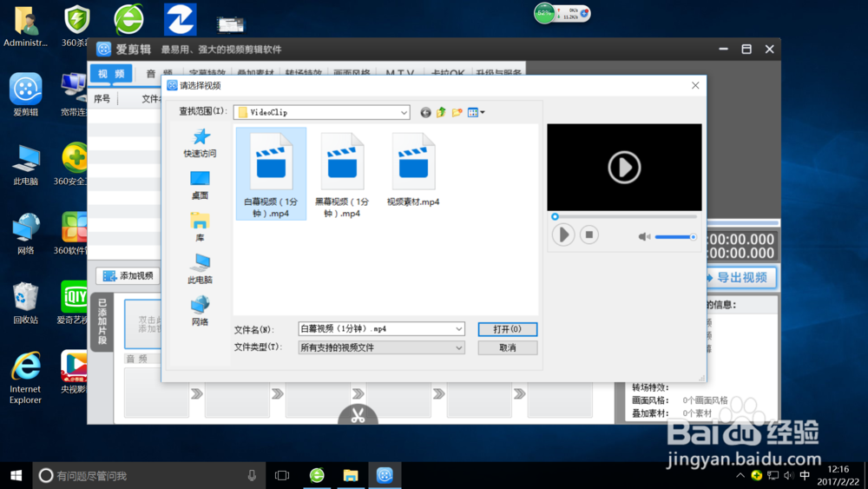Open Task View on taskbar
868x489 pixels.
(x=282, y=476)
